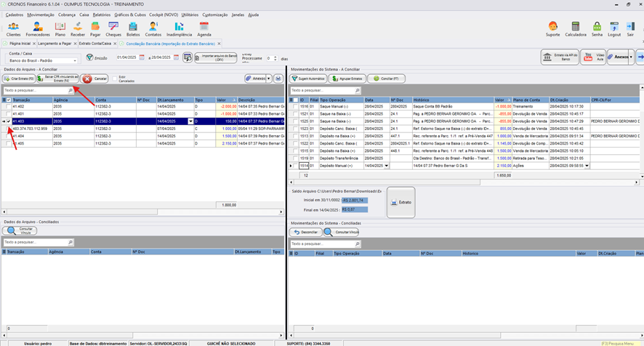The height and width of the screenshot is (346, 644).
Task: Open the Fornecedores icon
Action: [x=38, y=29]
